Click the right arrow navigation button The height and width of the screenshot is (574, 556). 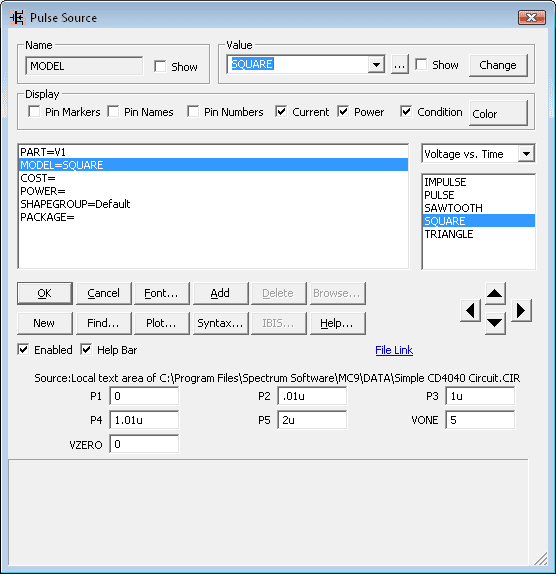coord(521,311)
